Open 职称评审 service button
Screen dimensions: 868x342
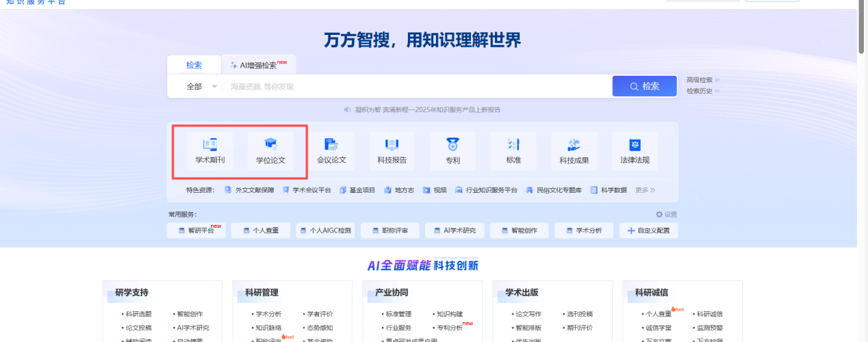(390, 231)
